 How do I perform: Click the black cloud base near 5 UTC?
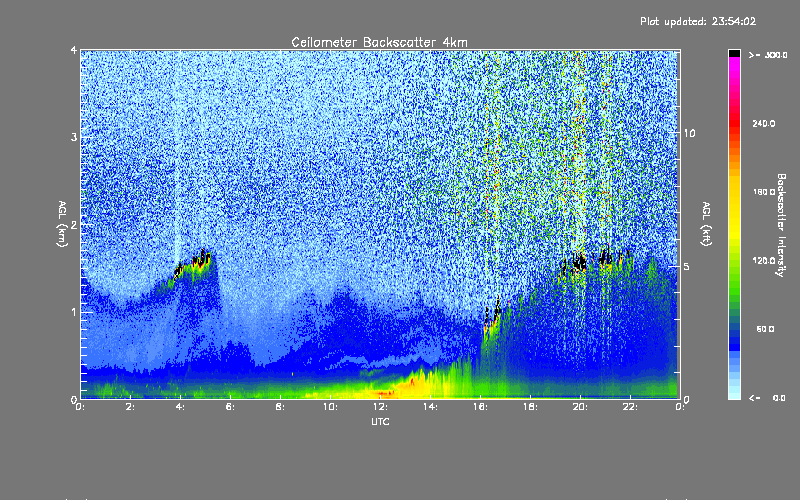tap(202, 258)
